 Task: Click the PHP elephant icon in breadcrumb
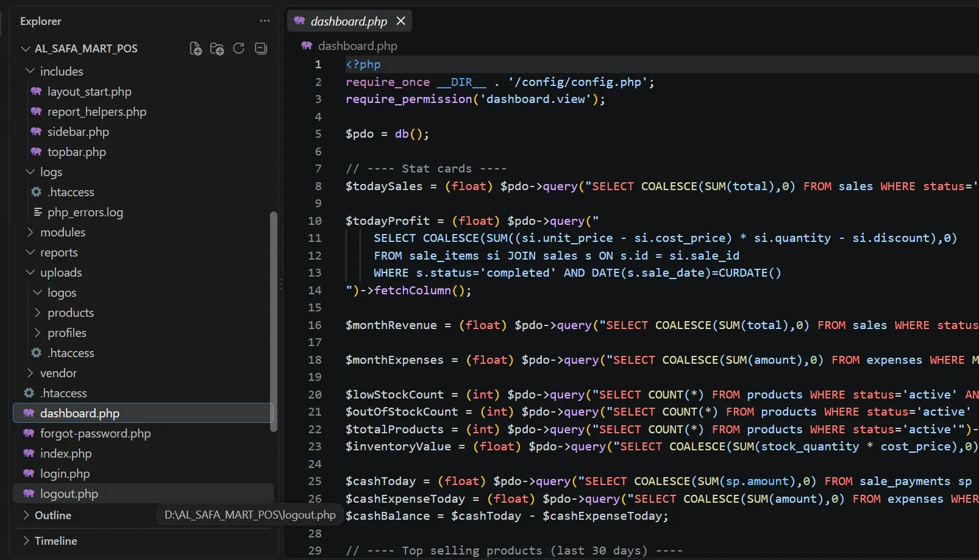[x=307, y=46]
